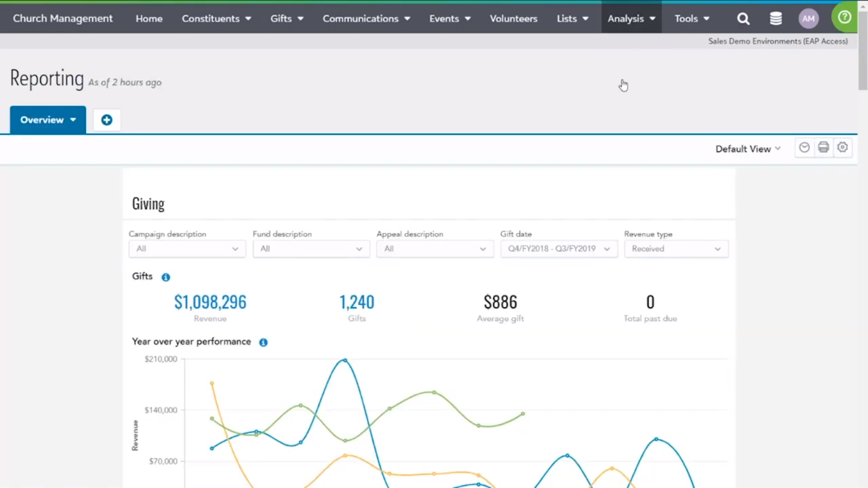Screen dimensions: 868x488
Task: Go to Home page
Action: 149,19
